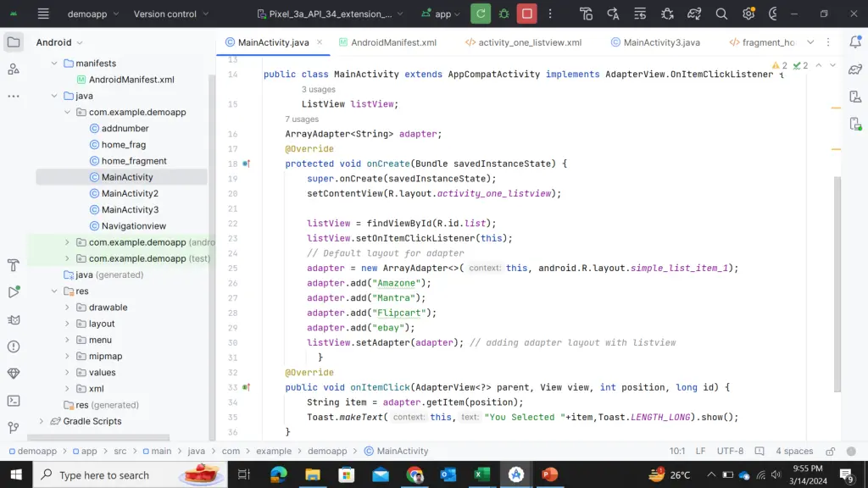
Task: Show hidden editor tabs dropdown arrow
Action: pos(810,42)
